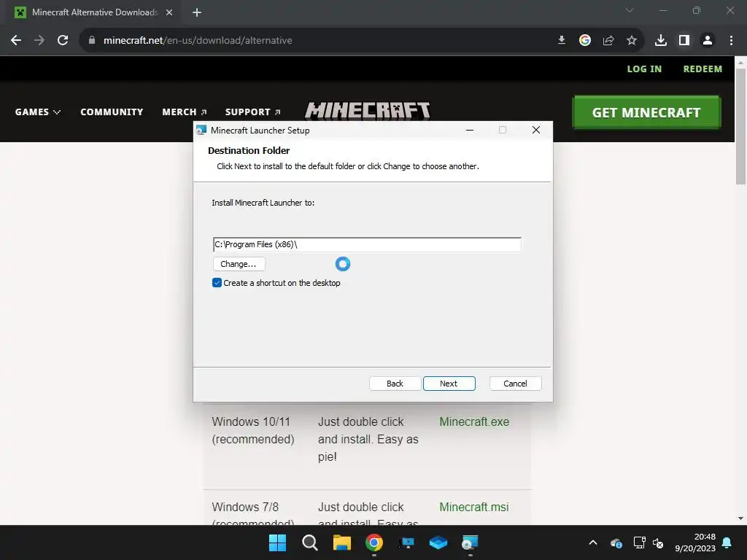The width and height of the screenshot is (747, 560).
Task: Open Chrome three-dot menu
Action: (731, 41)
